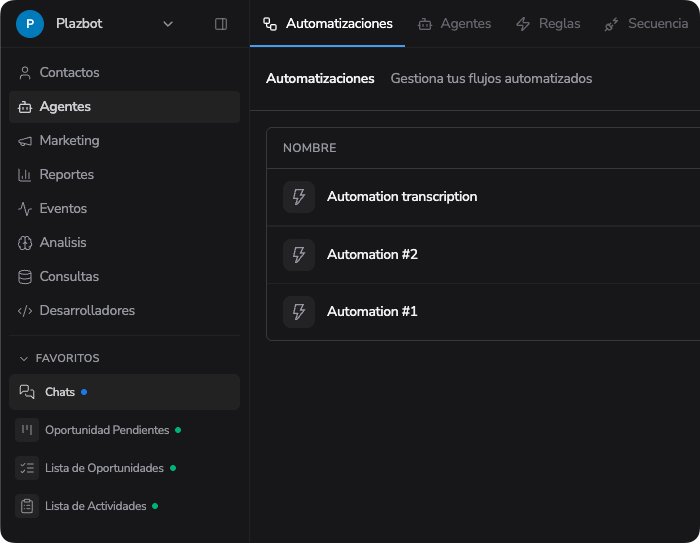
Task: Click the Oportunidad Pendientes kanban icon
Action: [x=27, y=430]
